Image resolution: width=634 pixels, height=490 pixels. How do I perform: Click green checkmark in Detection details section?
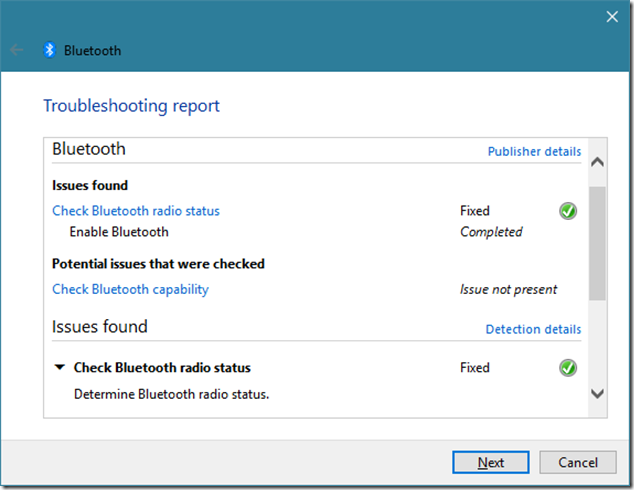tap(568, 368)
